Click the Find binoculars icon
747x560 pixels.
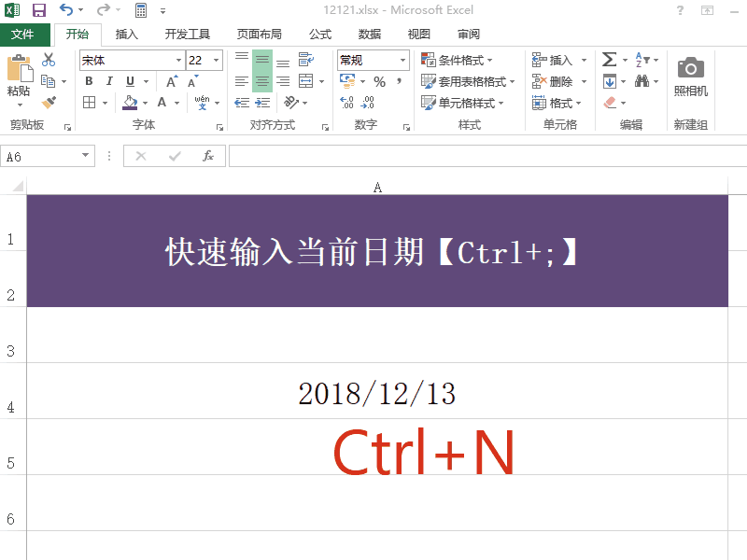point(644,81)
